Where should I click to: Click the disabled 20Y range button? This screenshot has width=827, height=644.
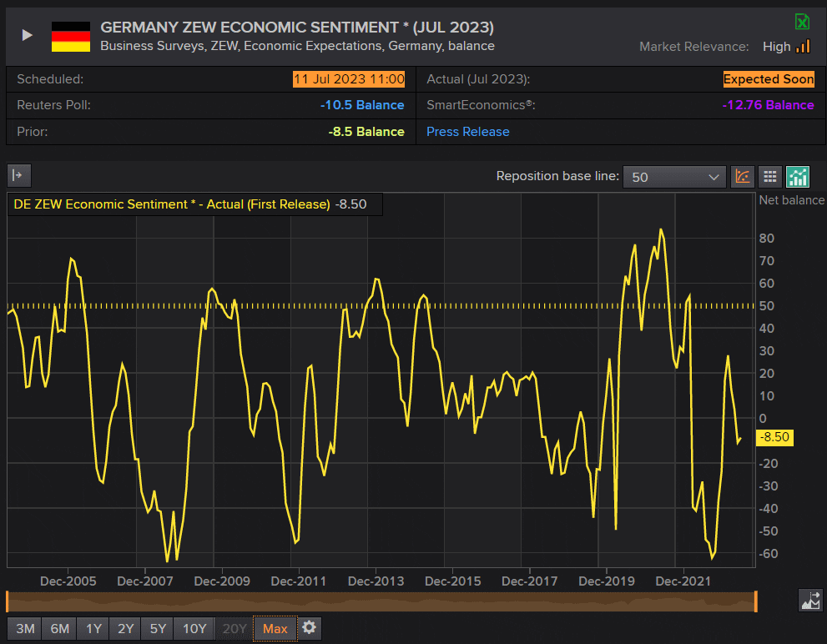[234, 628]
